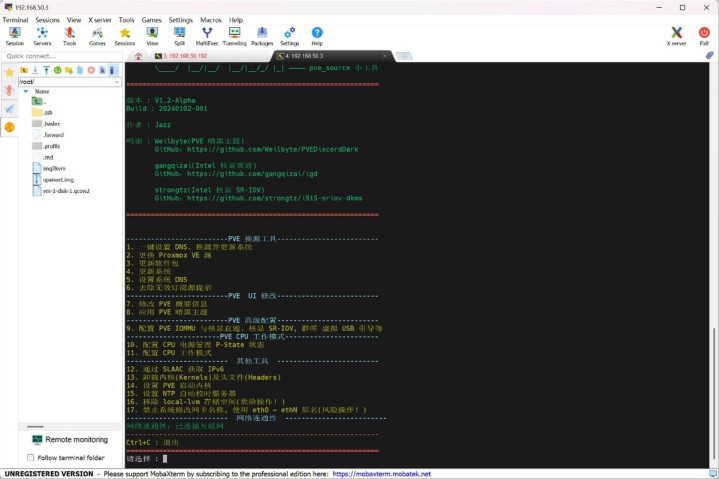Image resolution: width=719 pixels, height=479 pixels.
Task: Delete selected file with red X icon
Action: (x=91, y=70)
